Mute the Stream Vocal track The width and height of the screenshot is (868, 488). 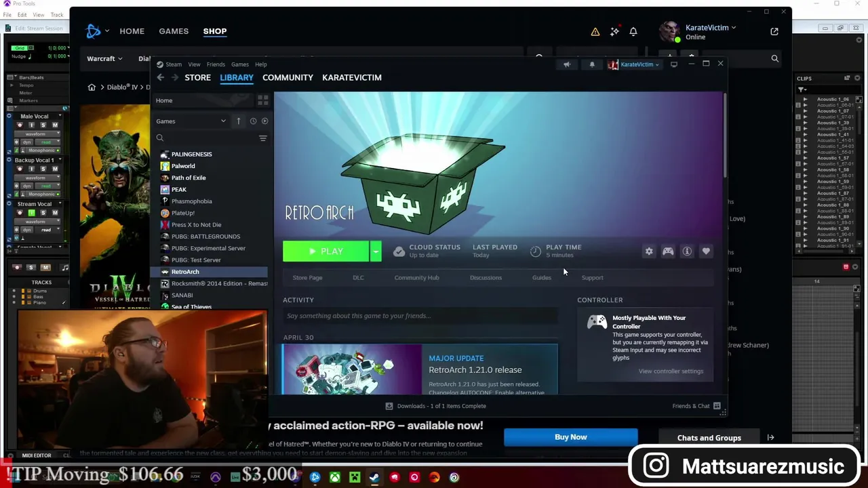point(55,213)
